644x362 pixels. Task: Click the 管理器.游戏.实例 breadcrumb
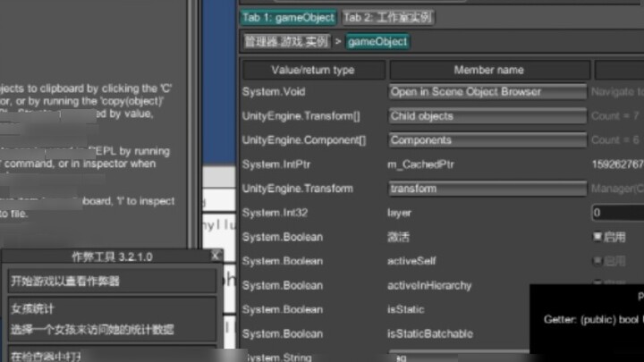tap(285, 41)
